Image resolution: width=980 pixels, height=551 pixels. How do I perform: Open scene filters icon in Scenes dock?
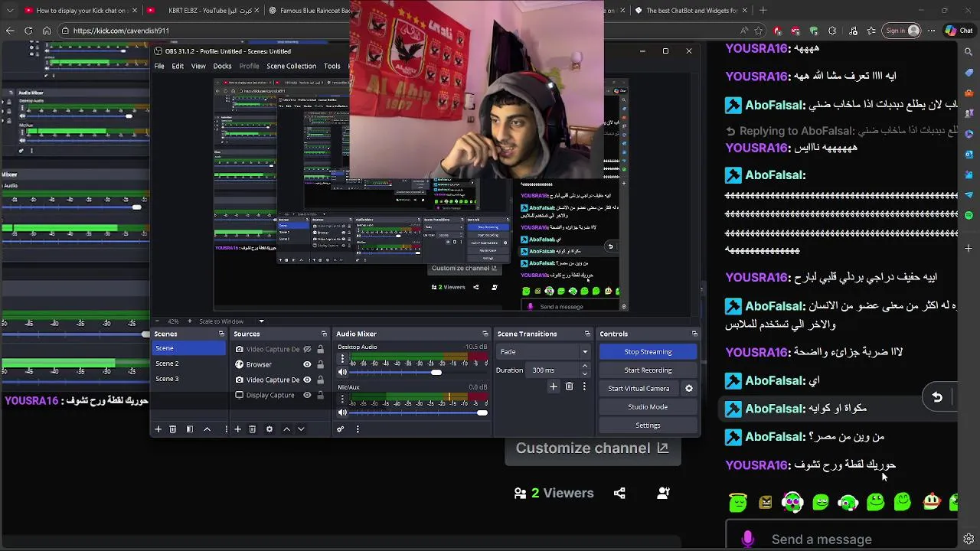pyautogui.click(x=190, y=429)
